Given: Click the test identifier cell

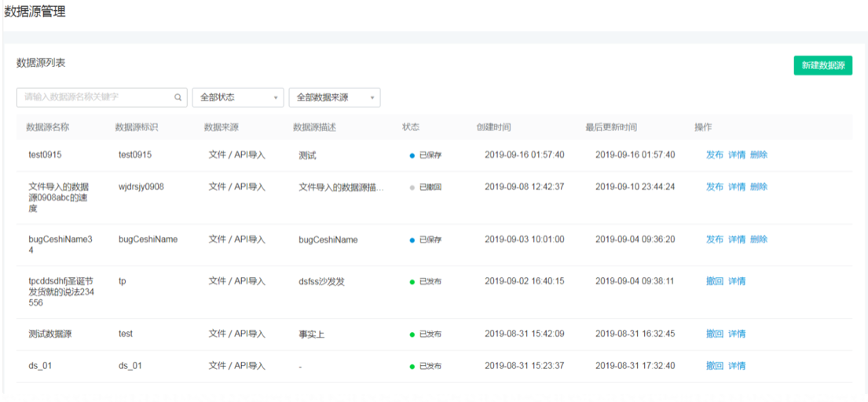Looking at the screenshot, I should 126,334.
